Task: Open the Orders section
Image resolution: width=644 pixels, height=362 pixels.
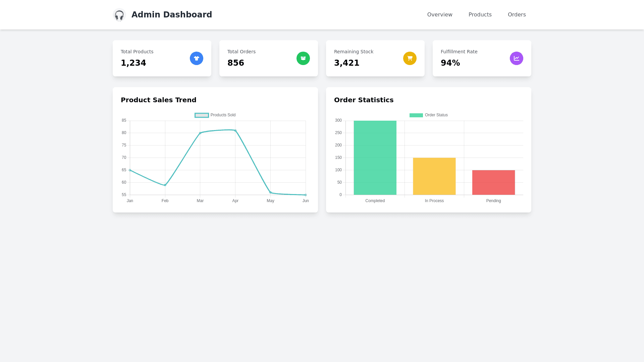Action: (517, 14)
